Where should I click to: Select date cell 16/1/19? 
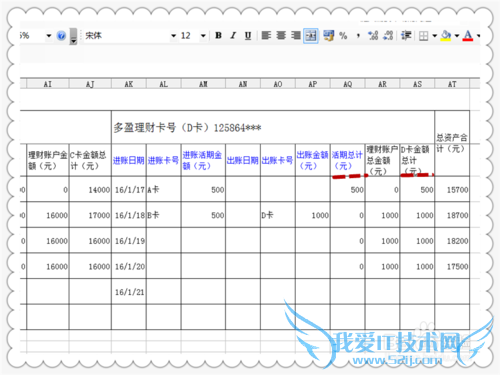pos(129,241)
